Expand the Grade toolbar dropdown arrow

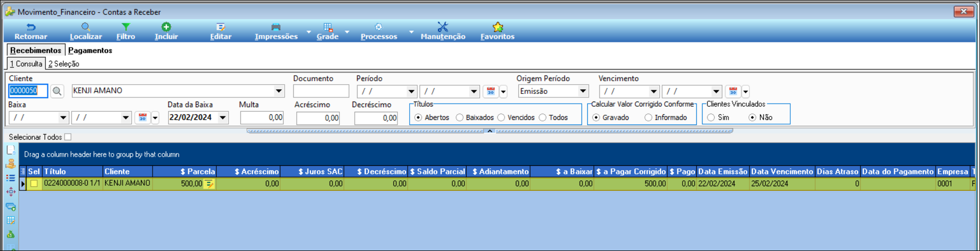(x=347, y=32)
